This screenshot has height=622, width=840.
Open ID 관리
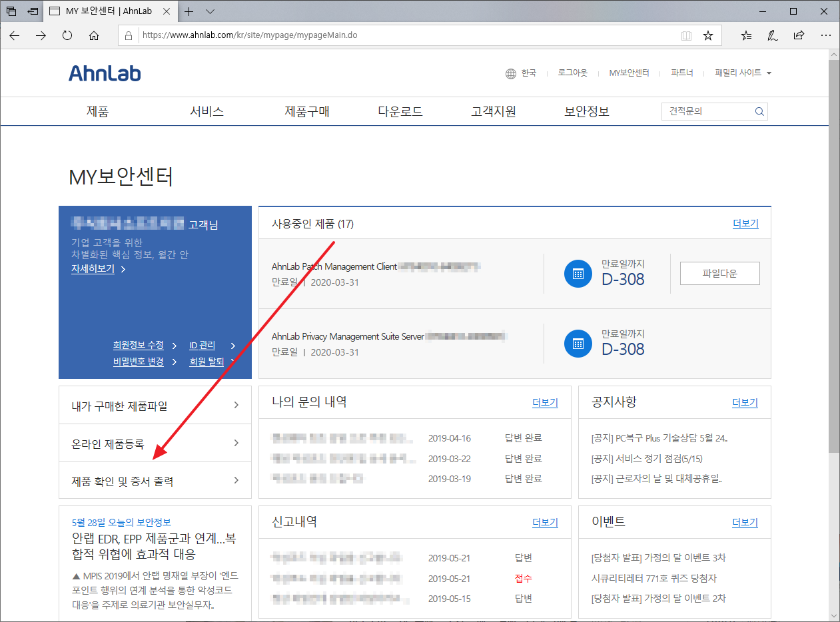(x=203, y=345)
